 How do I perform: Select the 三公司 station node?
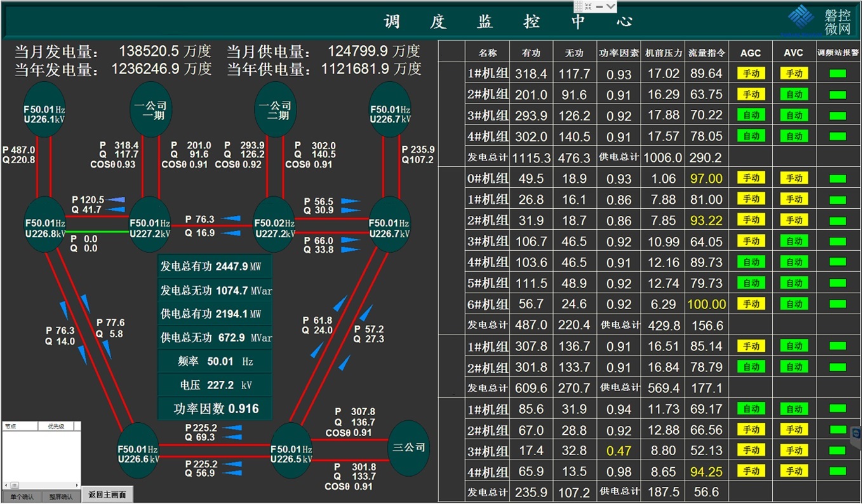pyautogui.click(x=409, y=448)
